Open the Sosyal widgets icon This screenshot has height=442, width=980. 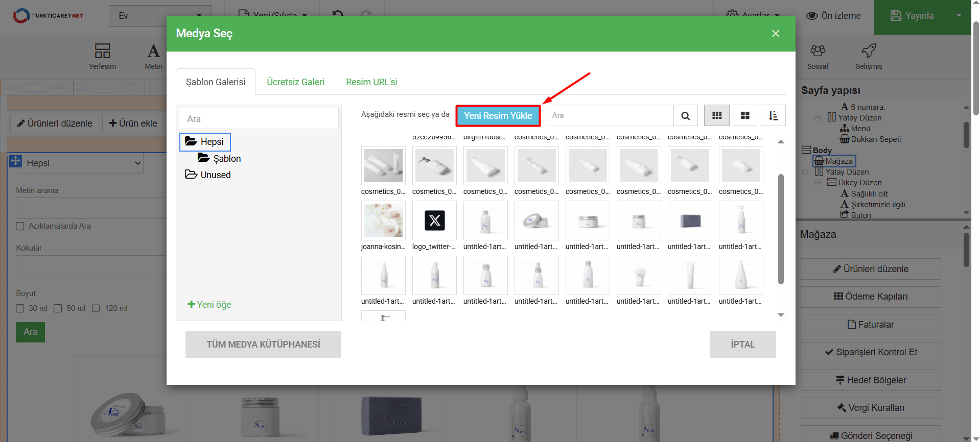818,51
